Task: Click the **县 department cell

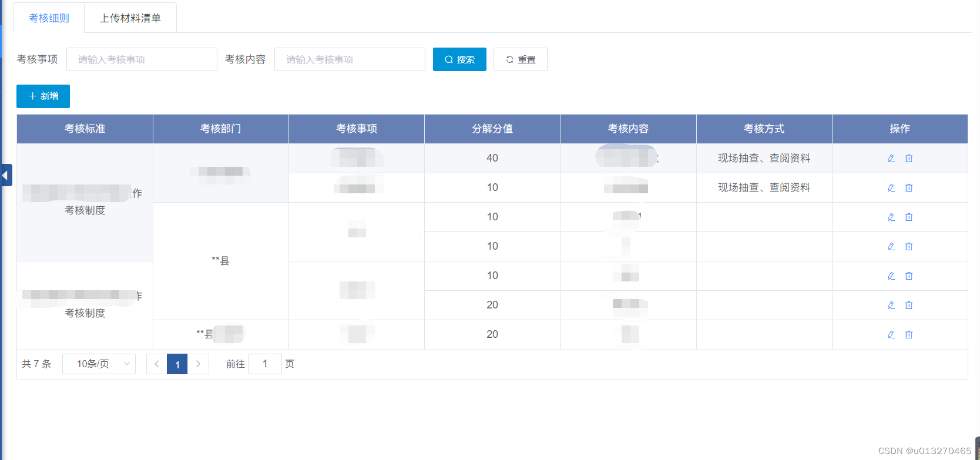Action: tap(221, 261)
